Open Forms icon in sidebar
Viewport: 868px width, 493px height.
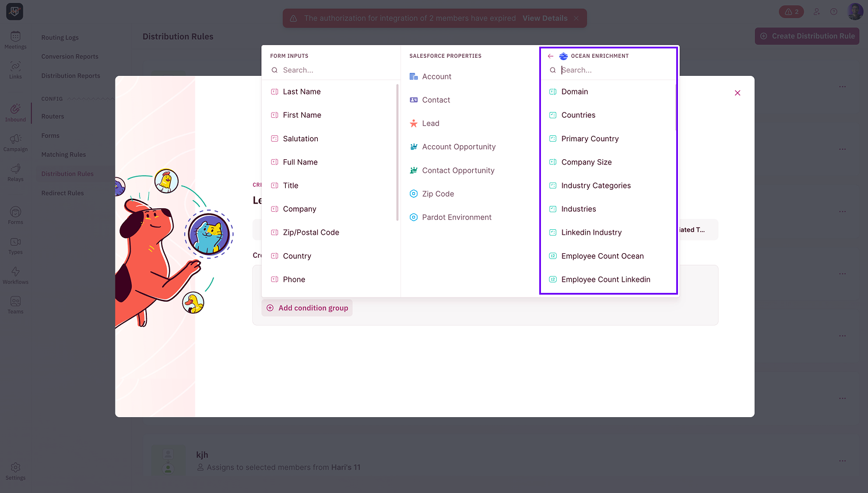click(x=16, y=216)
